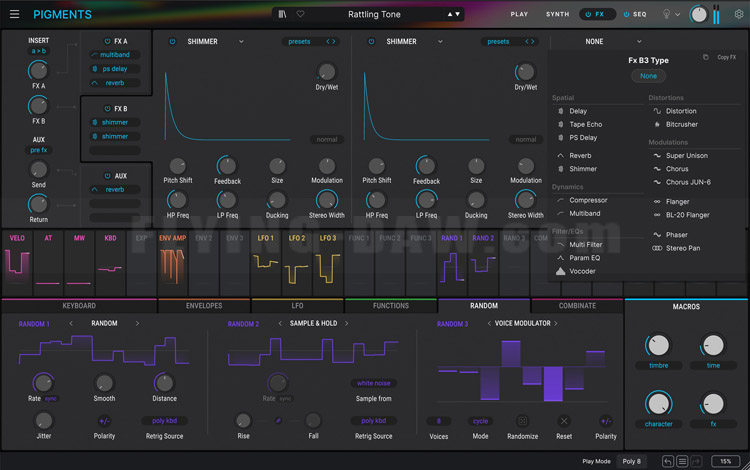Screen dimensions: 750x470
Task: Open the ENVELOPES modulation tab
Action: click(x=204, y=306)
